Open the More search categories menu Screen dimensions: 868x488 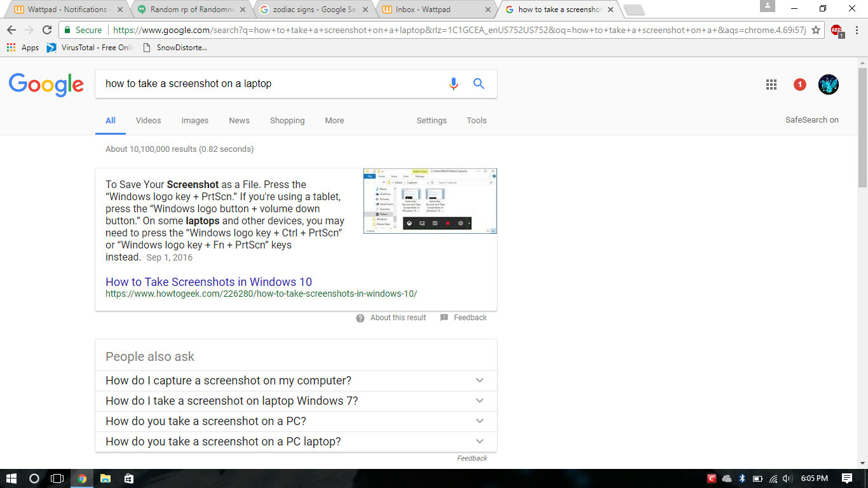coord(335,121)
